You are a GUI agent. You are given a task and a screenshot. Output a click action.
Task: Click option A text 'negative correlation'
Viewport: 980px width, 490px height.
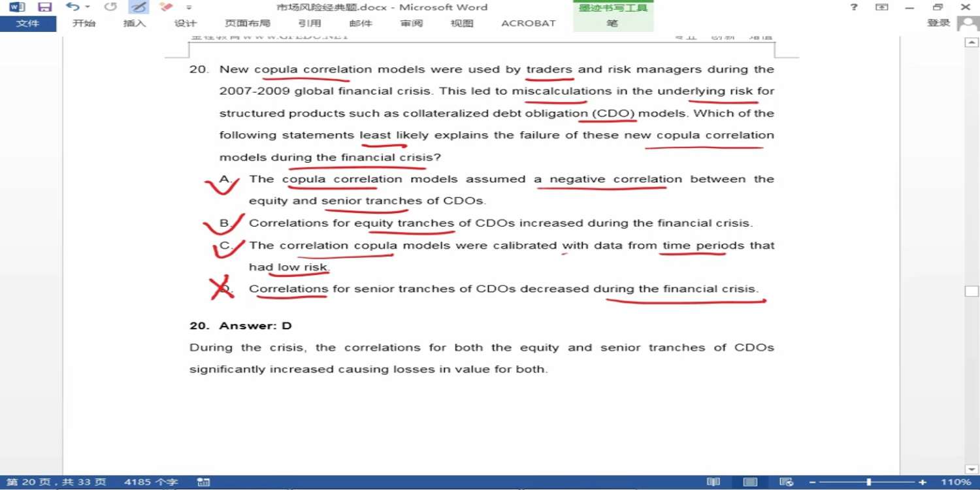615,179
